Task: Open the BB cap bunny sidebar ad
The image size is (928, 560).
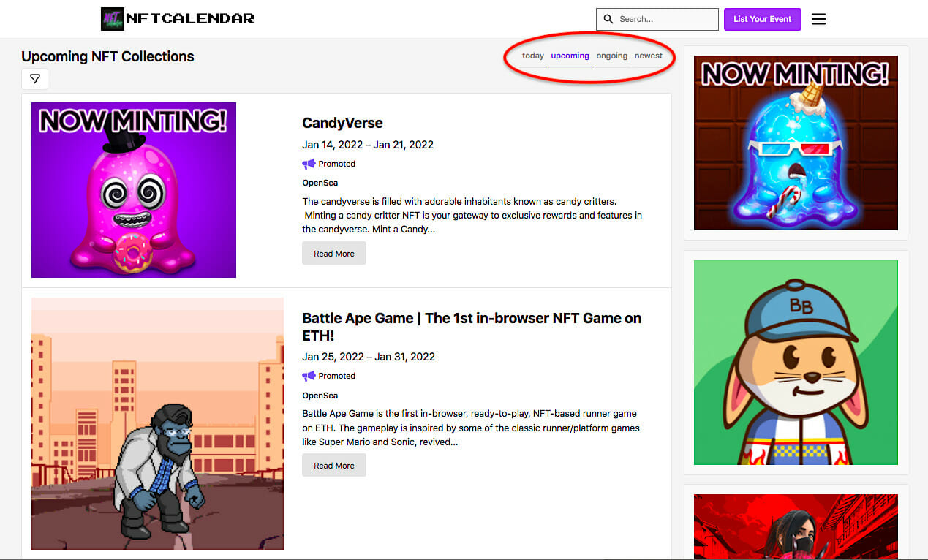Action: click(x=796, y=363)
